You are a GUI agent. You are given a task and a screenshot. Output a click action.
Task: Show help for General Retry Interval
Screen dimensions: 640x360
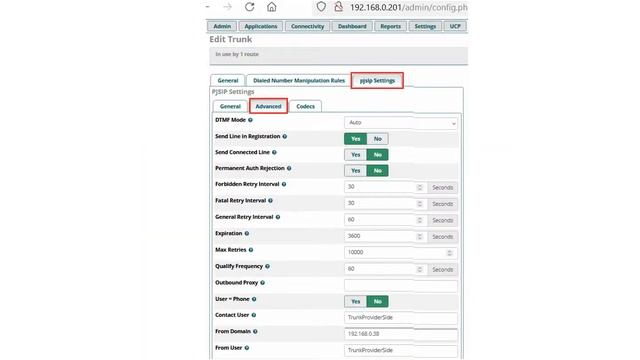278,217
